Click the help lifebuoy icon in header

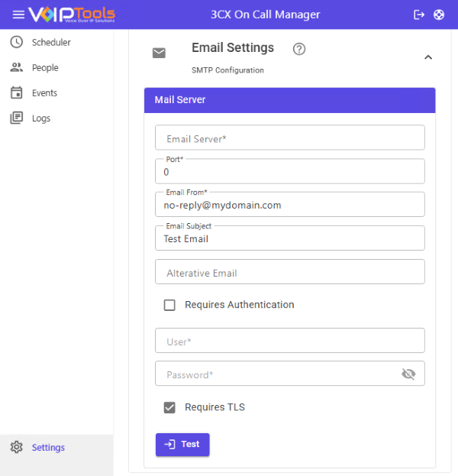tap(439, 15)
